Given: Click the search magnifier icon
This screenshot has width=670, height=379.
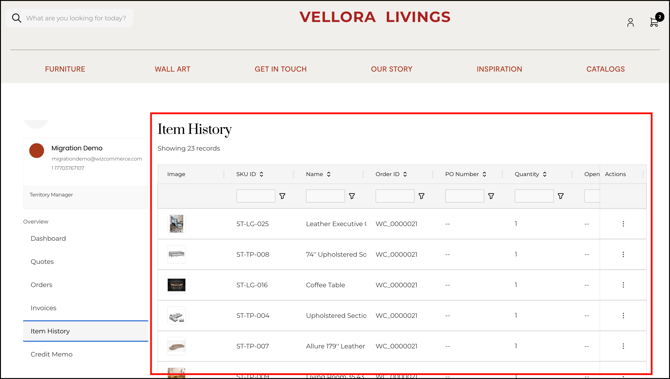Looking at the screenshot, I should (x=16, y=18).
